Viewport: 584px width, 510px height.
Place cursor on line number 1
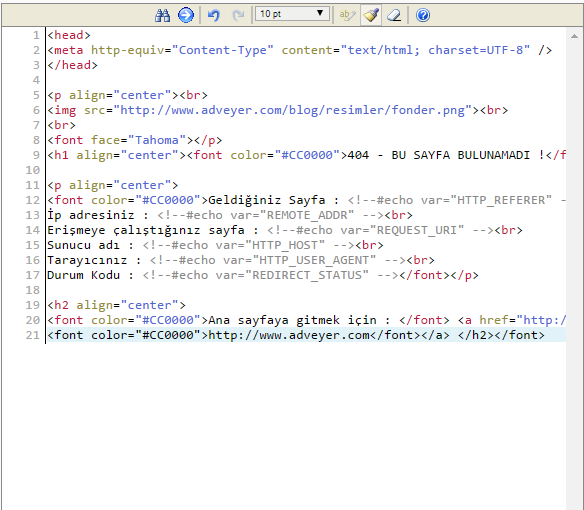tap(36, 35)
